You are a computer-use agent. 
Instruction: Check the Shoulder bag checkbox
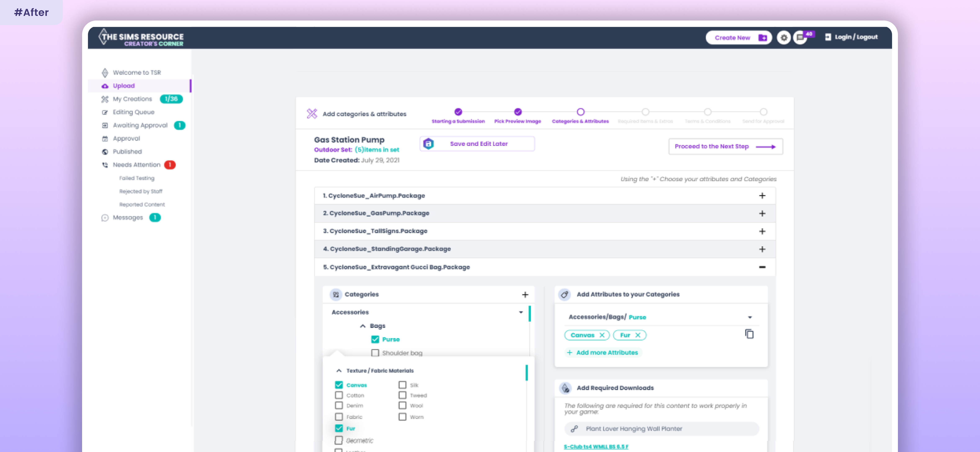(x=375, y=353)
